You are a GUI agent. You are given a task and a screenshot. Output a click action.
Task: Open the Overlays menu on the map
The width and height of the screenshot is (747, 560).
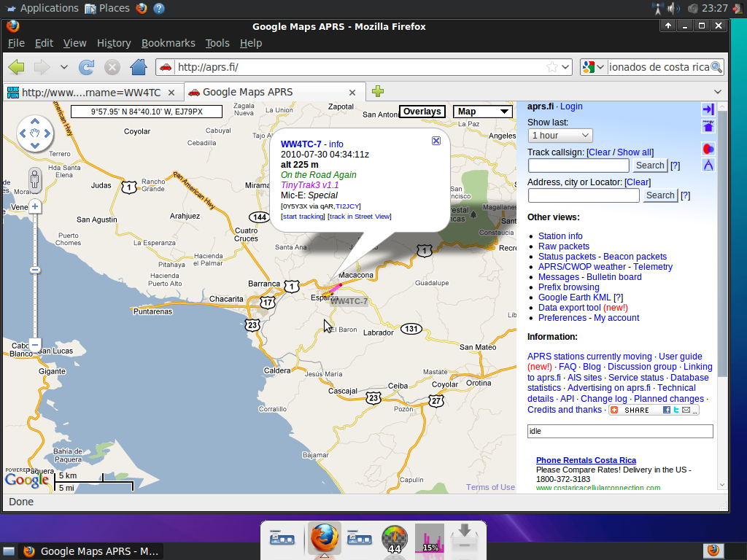[x=422, y=112]
